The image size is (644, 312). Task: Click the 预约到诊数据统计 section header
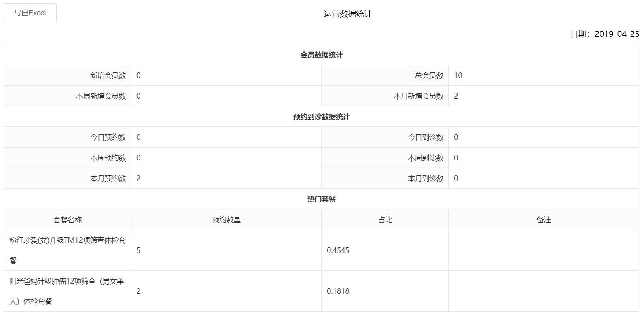[322, 117]
